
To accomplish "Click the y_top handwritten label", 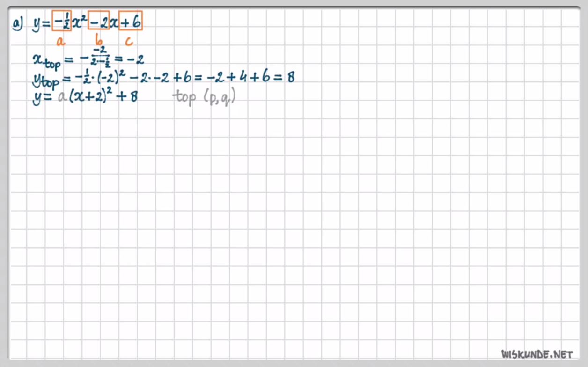I will pos(46,80).
